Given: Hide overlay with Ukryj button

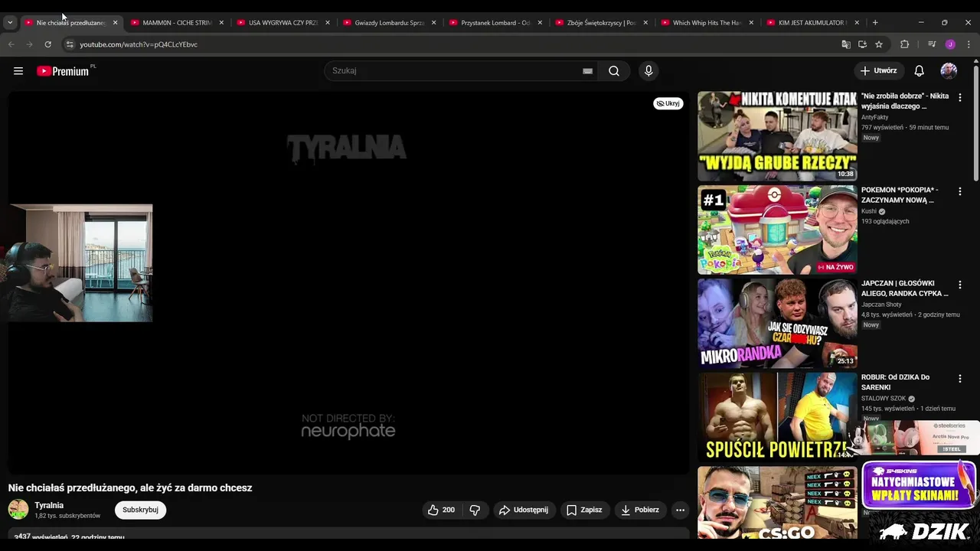Looking at the screenshot, I should point(668,103).
